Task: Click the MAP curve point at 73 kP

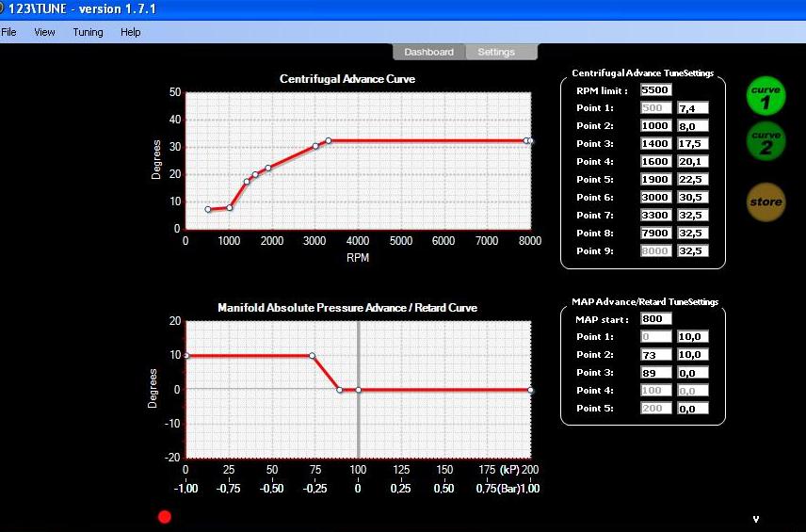Action: click(x=312, y=356)
